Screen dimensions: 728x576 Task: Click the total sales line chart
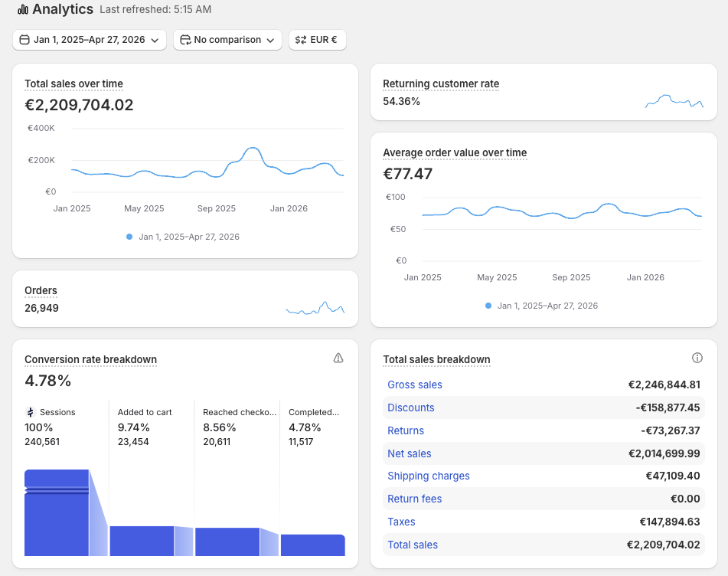tap(207, 162)
